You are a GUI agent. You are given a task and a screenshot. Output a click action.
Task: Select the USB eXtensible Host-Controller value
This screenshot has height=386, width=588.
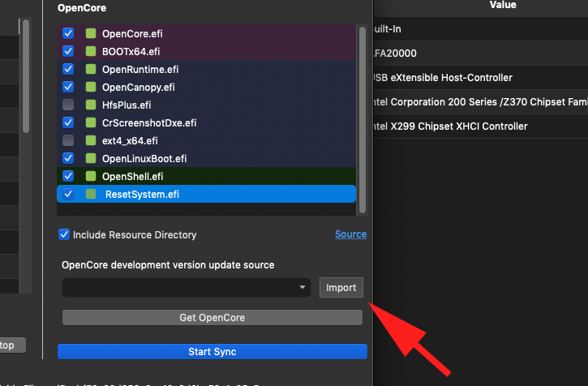coord(481,78)
